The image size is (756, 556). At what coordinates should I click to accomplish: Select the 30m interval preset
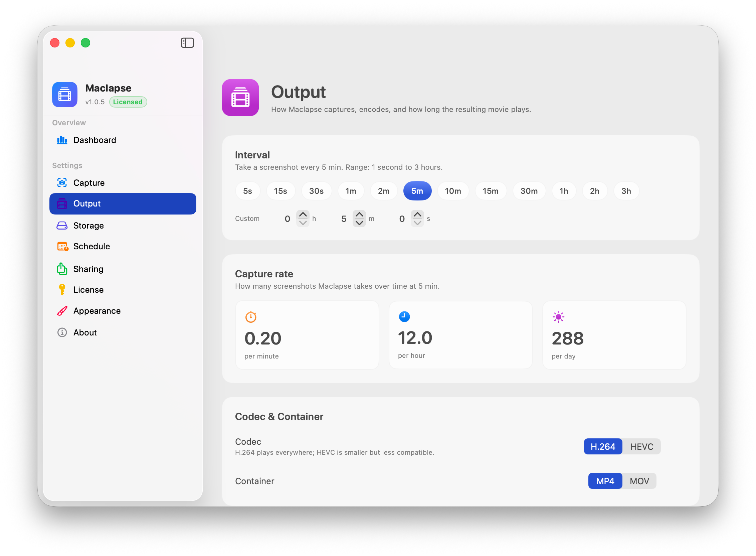529,191
